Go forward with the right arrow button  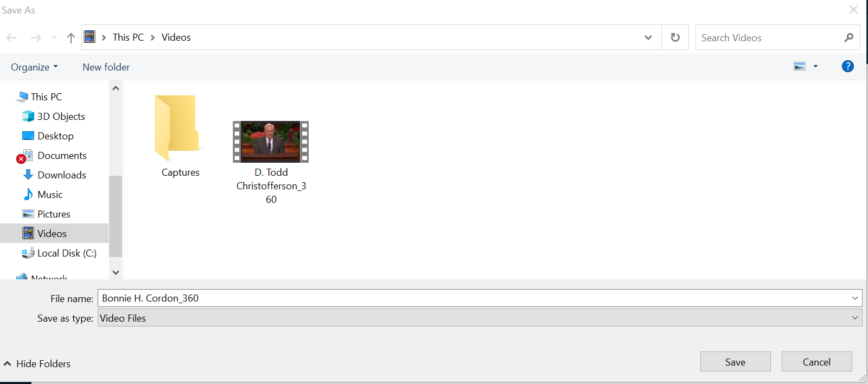coord(36,37)
